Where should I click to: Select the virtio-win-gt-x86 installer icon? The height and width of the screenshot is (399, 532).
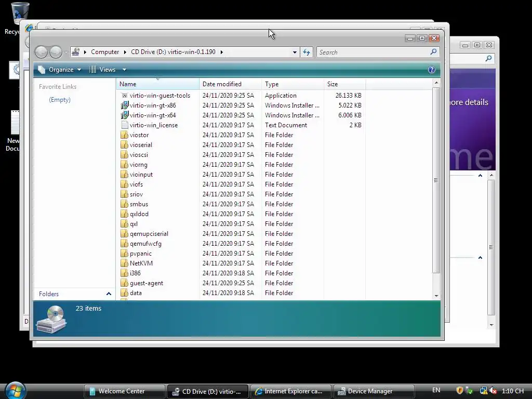click(125, 105)
